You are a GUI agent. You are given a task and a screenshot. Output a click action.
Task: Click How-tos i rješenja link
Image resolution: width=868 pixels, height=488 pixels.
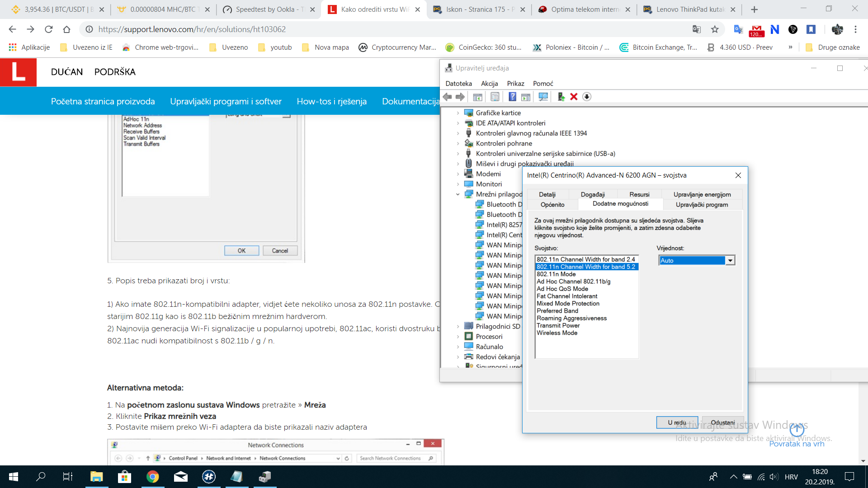click(x=331, y=101)
